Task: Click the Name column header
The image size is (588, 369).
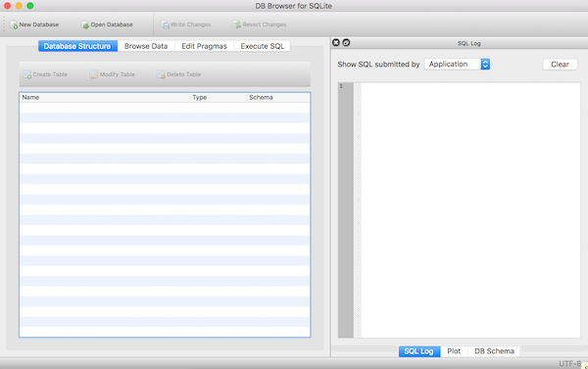Action: (x=105, y=98)
